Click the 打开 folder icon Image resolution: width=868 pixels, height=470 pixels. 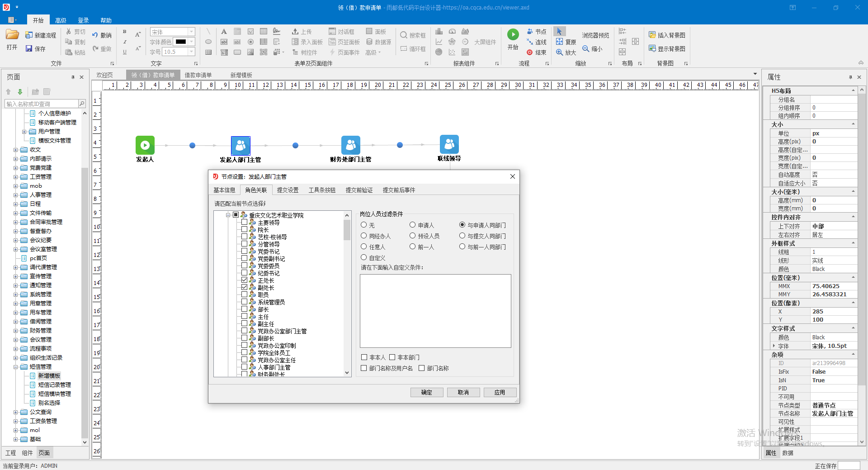[12, 35]
